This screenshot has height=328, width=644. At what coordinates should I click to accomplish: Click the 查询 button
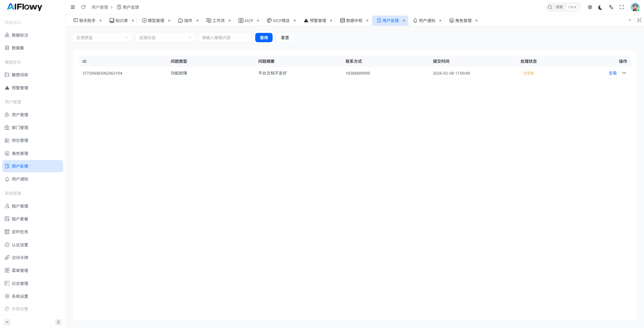tap(264, 38)
